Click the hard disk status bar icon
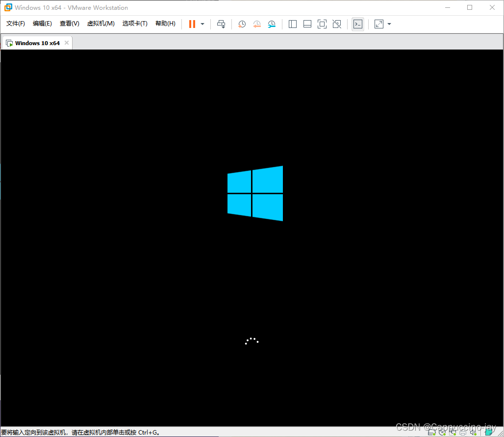Viewport: 504px width, 437px height. coord(431,433)
